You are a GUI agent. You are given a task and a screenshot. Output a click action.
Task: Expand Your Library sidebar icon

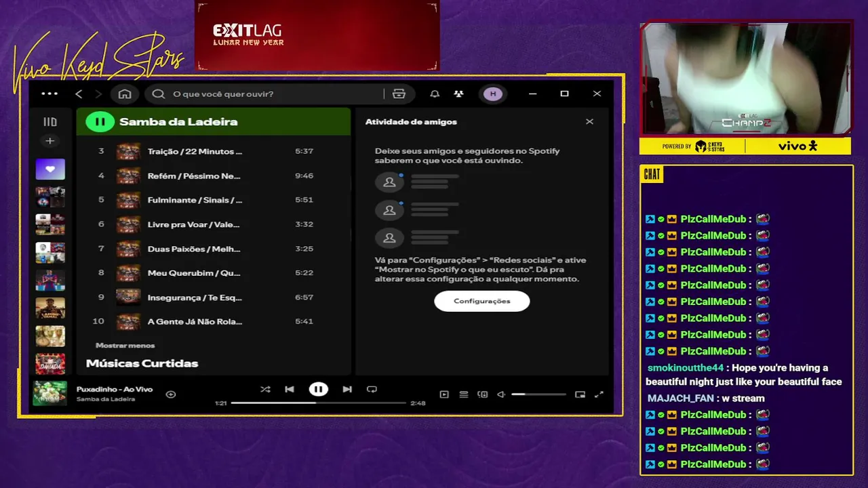tap(50, 122)
